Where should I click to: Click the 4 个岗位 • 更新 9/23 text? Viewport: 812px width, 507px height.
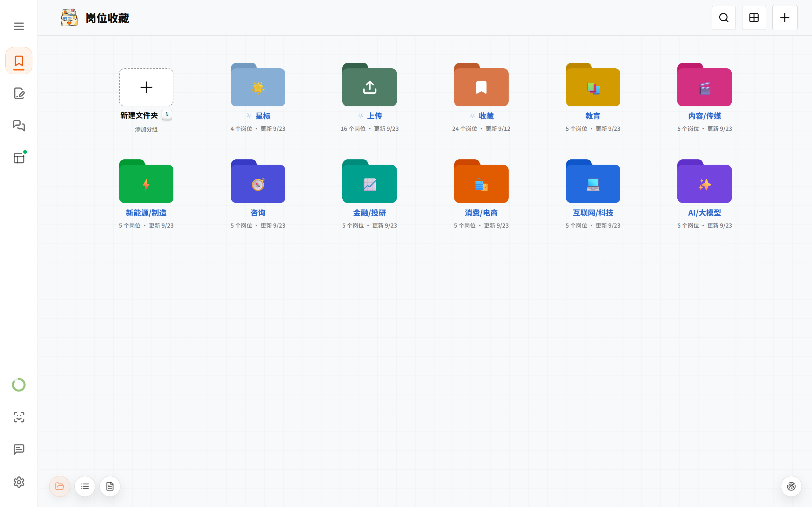tap(258, 129)
